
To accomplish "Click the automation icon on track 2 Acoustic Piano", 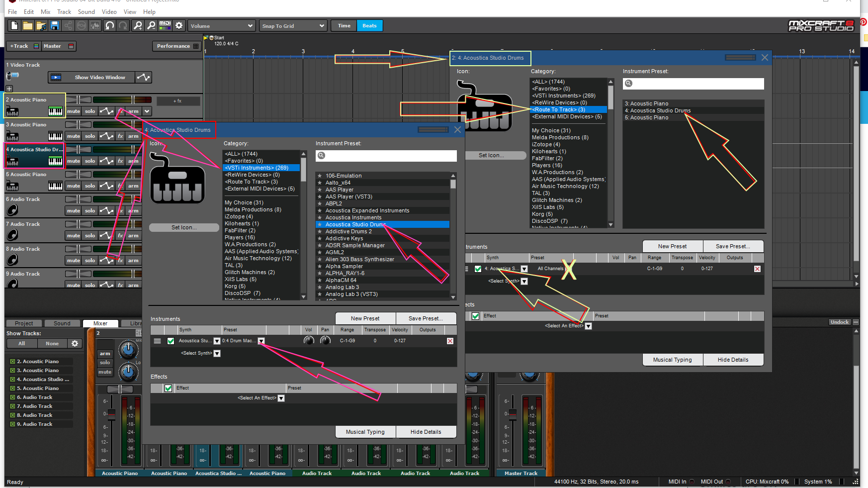I will point(106,111).
